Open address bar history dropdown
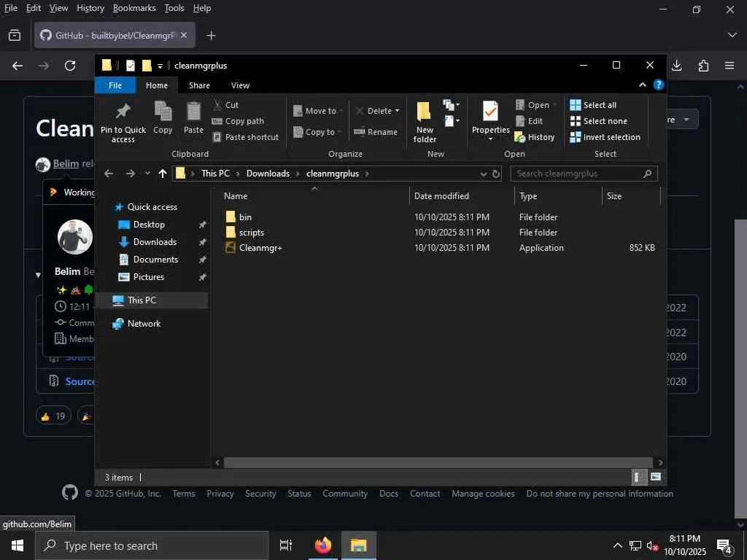 (x=483, y=174)
